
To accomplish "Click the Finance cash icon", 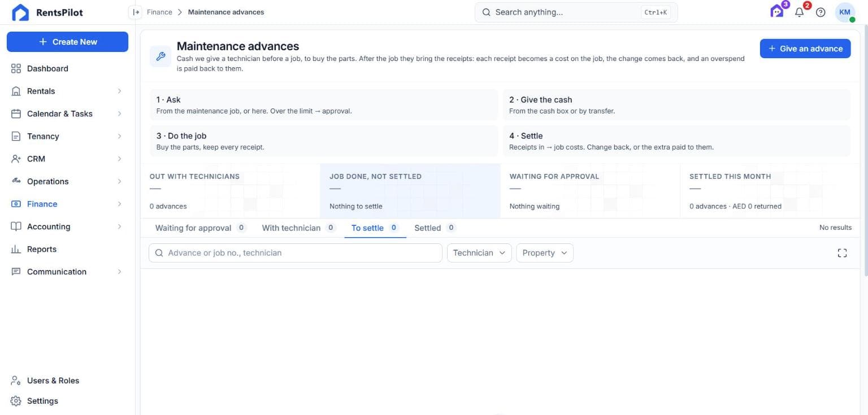I will (16, 204).
